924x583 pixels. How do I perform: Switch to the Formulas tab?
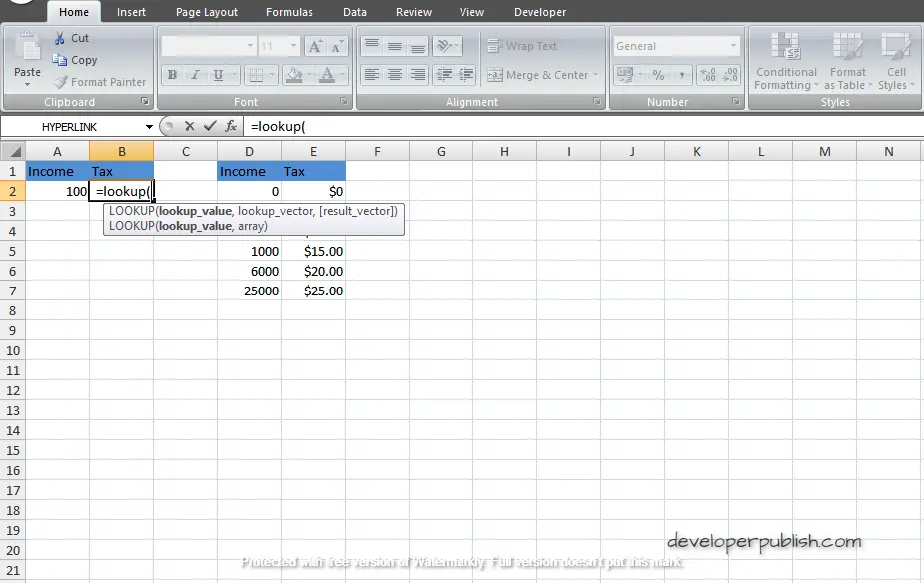coord(289,12)
